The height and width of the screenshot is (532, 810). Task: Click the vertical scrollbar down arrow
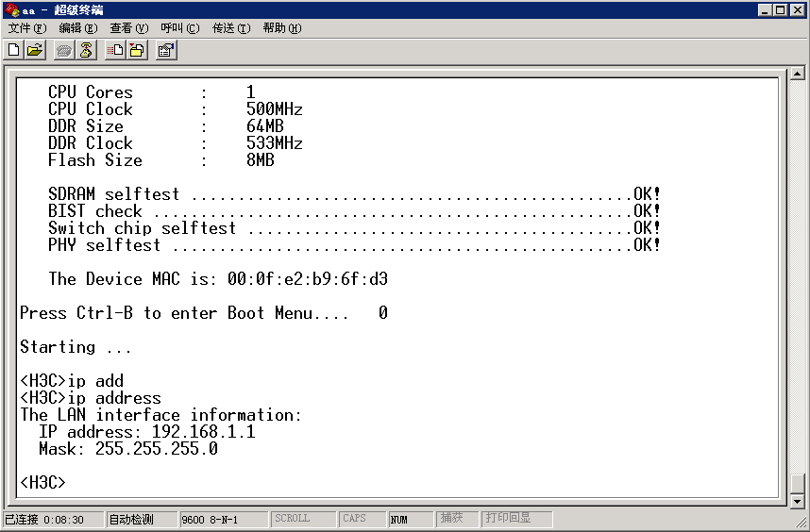point(798,502)
